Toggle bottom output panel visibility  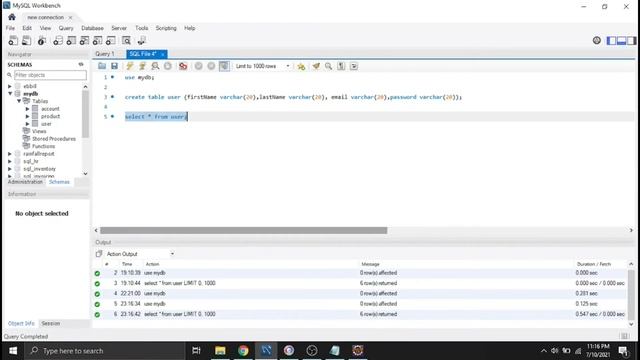tap(622, 40)
